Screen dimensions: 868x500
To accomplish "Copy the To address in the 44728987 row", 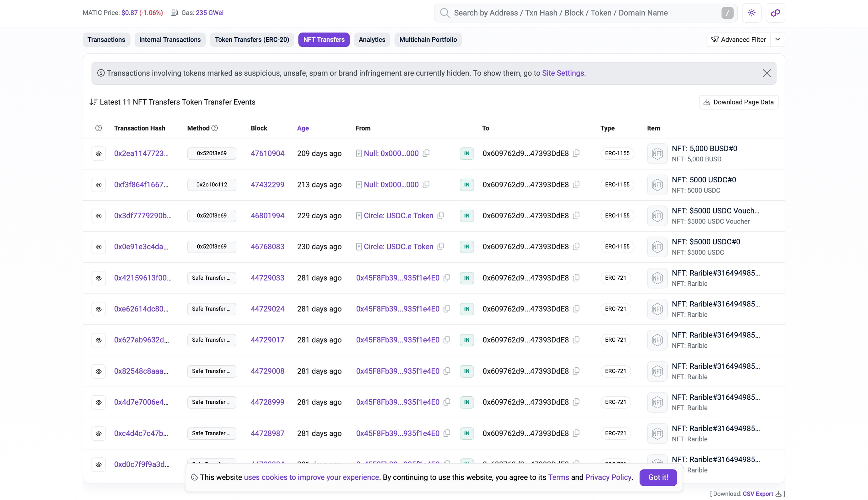I will [x=576, y=433].
